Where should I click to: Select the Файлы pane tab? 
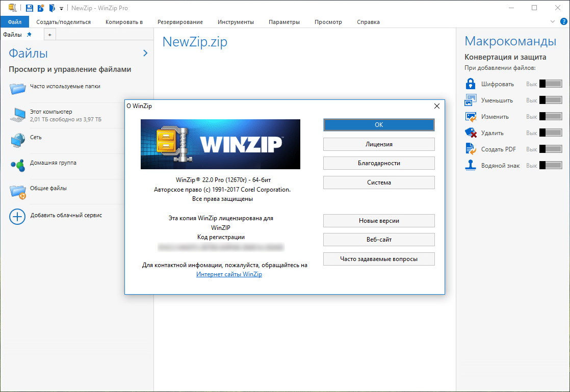(x=12, y=35)
